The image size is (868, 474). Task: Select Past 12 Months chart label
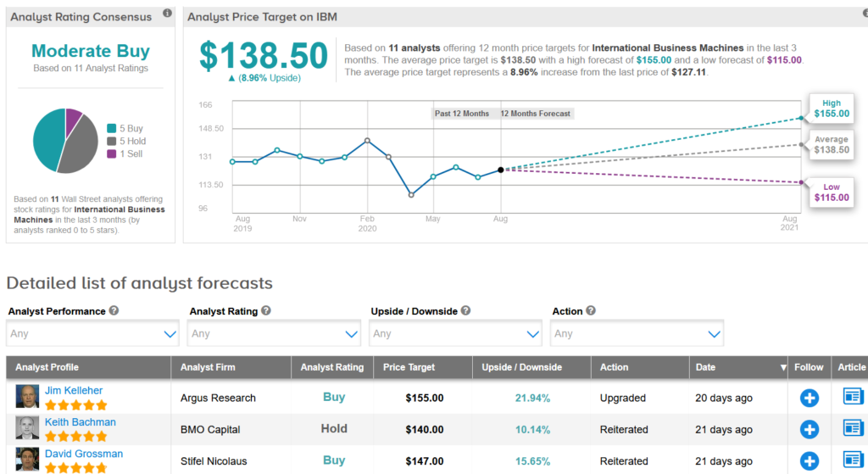(x=462, y=114)
